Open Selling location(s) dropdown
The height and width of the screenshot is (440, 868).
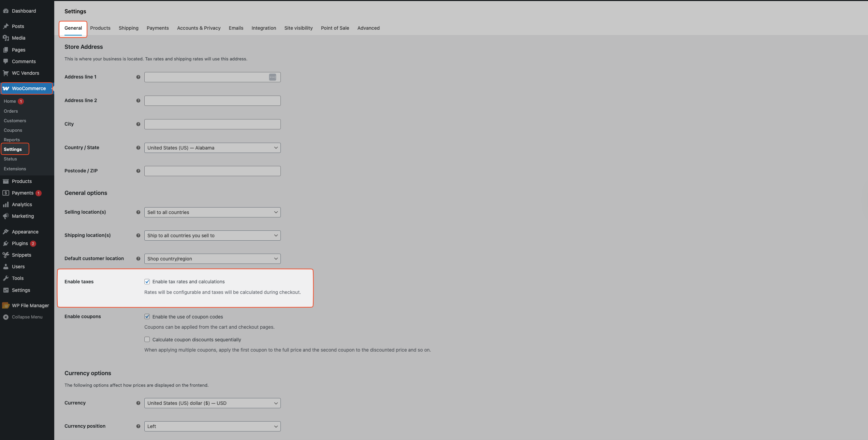tap(212, 212)
